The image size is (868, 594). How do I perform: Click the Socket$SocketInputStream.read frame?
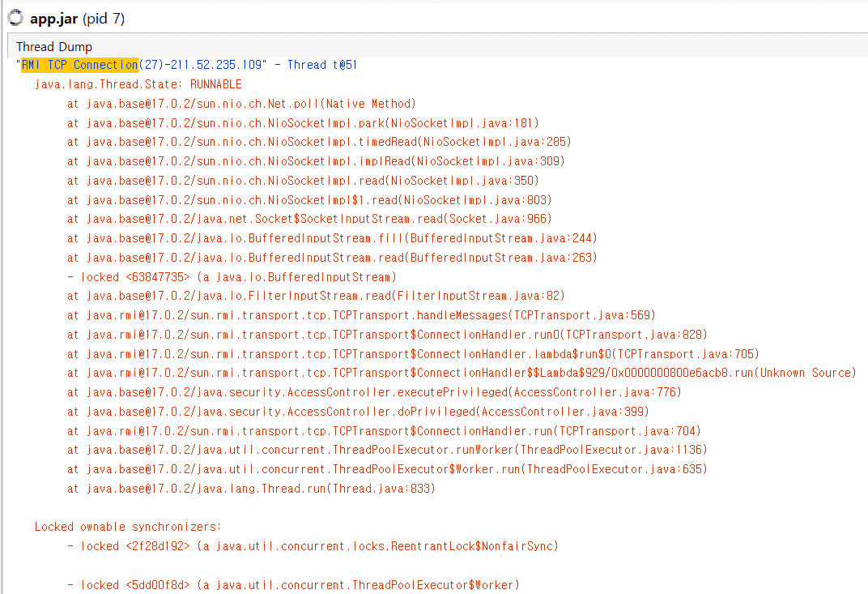pos(309,219)
